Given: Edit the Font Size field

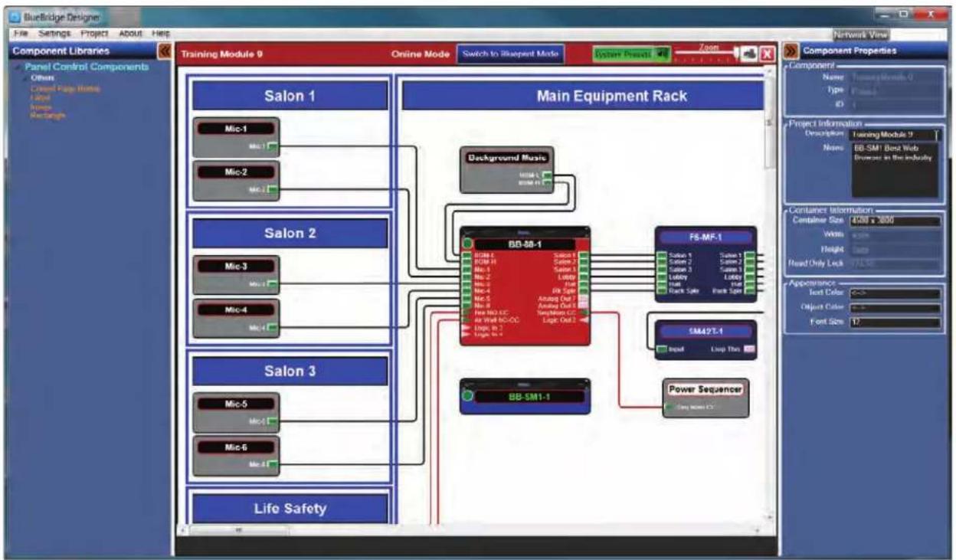Looking at the screenshot, I should click(x=895, y=323).
